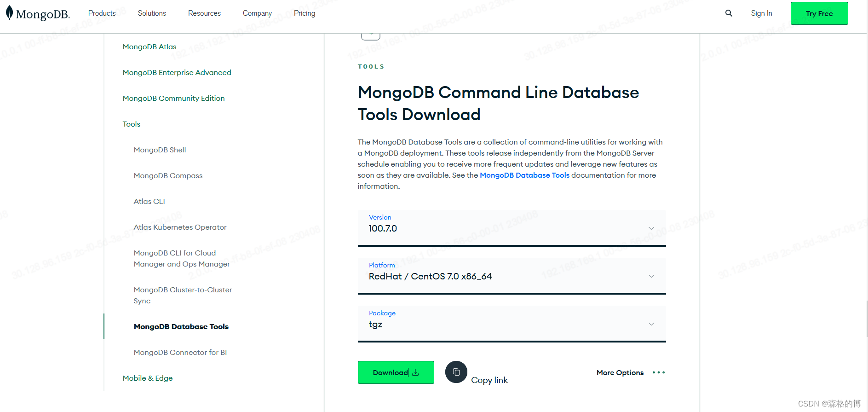The width and height of the screenshot is (868, 412).
Task: Go to the Pricing page
Action: pyautogui.click(x=305, y=13)
